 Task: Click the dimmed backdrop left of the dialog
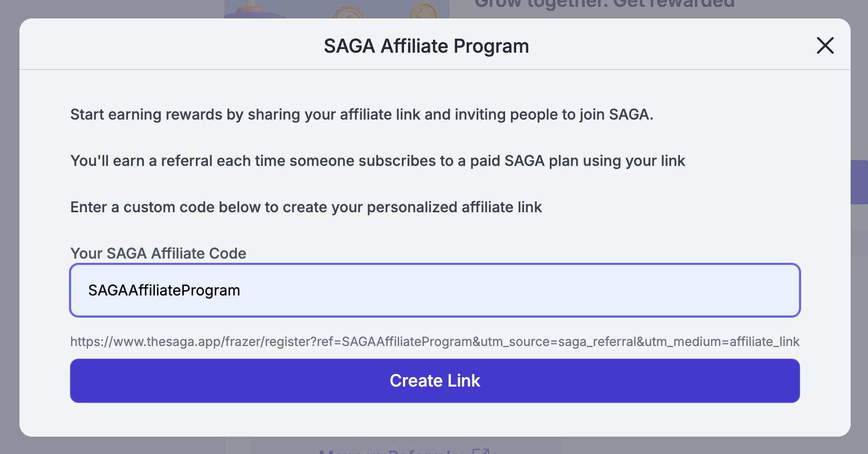pos(9,227)
